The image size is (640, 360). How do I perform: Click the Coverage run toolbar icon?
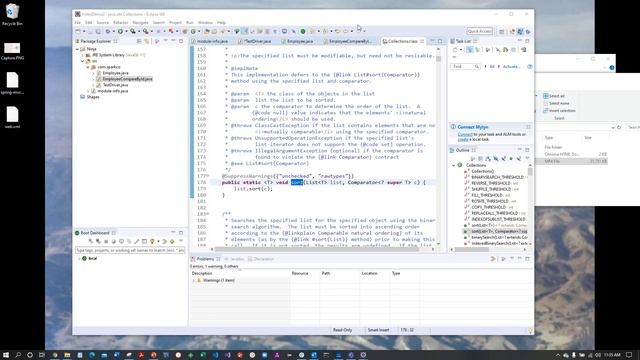point(133,31)
